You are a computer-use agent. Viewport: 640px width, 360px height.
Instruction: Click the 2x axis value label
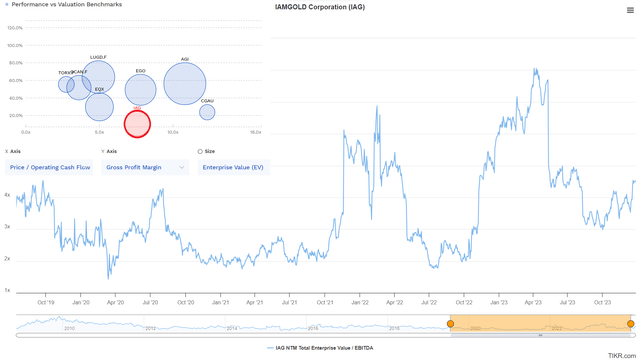[x=7, y=259]
